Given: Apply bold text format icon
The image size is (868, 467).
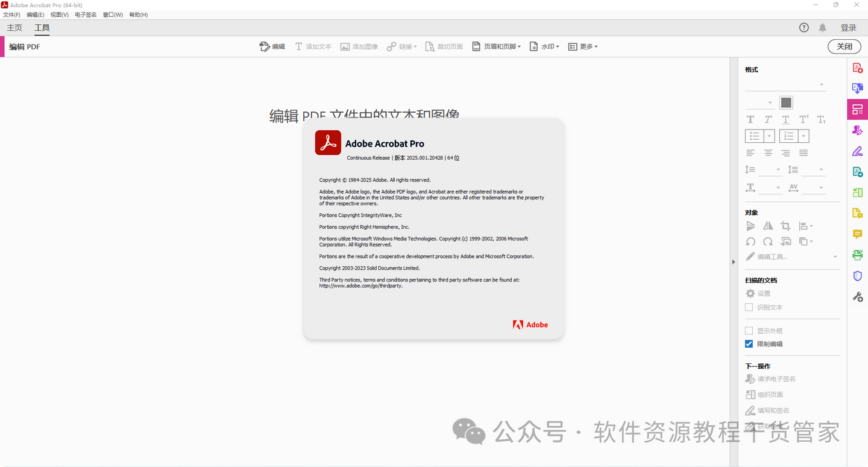Looking at the screenshot, I should click(750, 119).
